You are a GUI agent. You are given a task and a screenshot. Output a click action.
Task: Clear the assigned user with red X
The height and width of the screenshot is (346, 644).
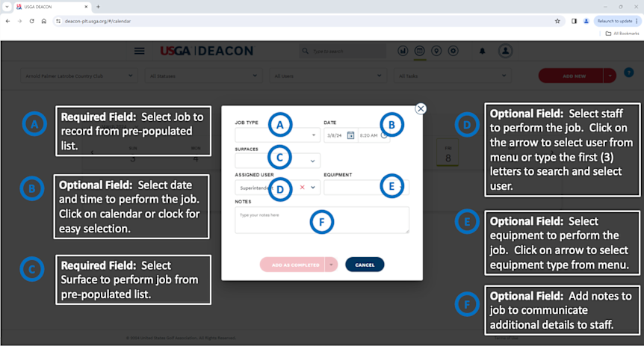pos(303,188)
